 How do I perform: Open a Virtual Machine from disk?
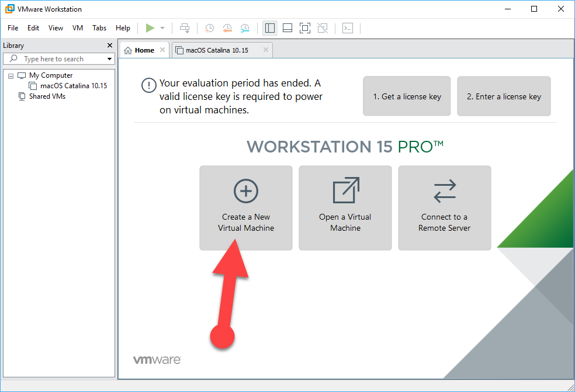tap(345, 207)
